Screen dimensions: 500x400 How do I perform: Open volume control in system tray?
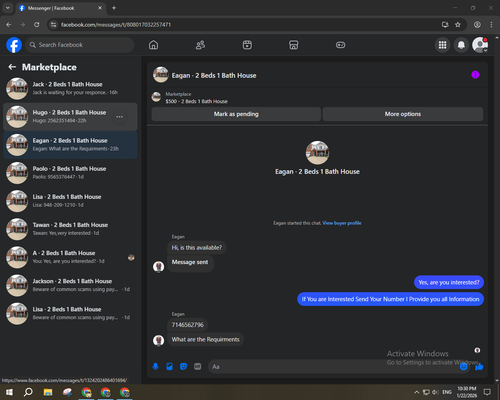tap(435, 392)
